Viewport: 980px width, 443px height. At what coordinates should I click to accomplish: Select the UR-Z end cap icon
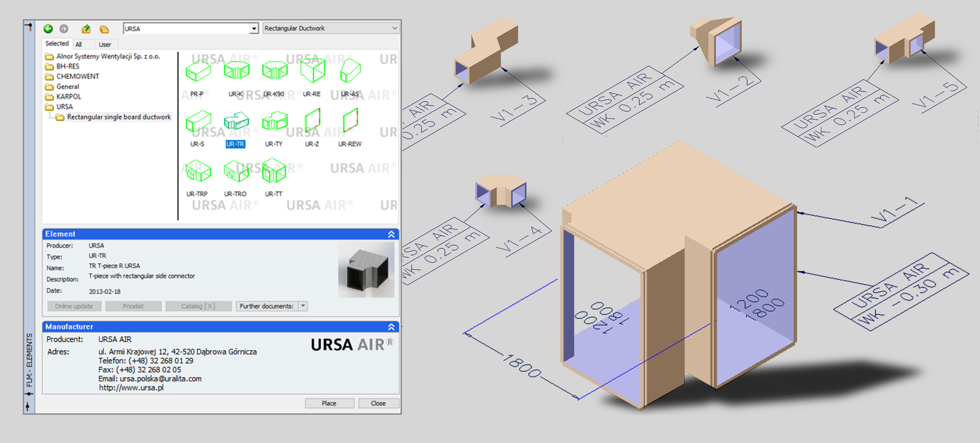click(312, 120)
